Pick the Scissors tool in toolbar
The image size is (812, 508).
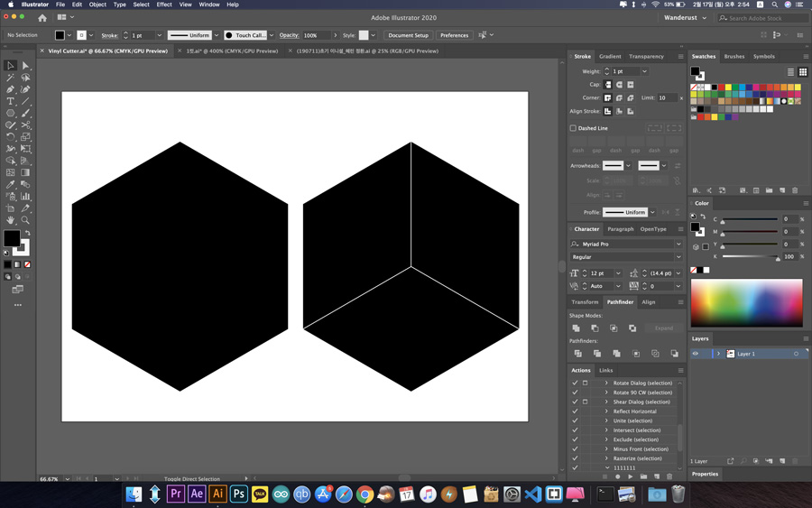coord(25,125)
